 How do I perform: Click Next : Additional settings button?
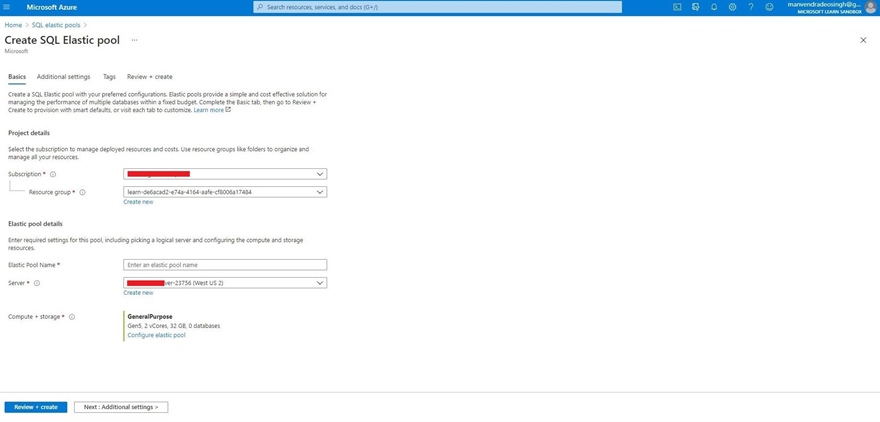(121, 407)
